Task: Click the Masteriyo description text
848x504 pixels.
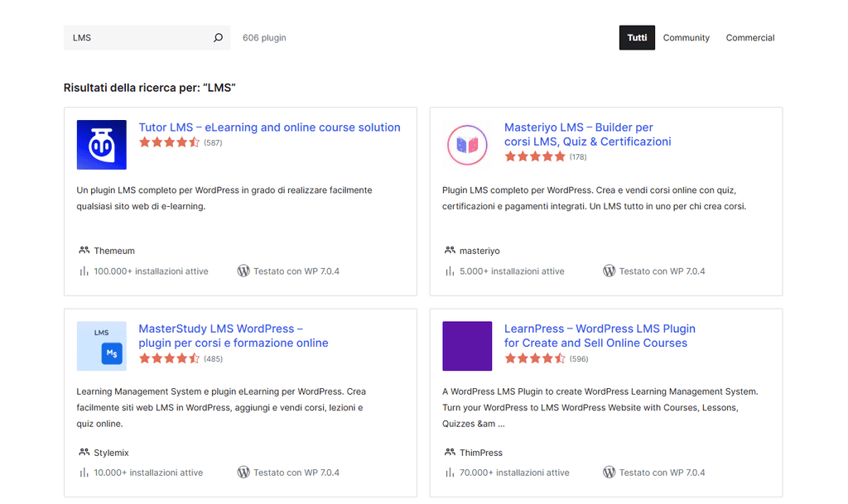Action: (594, 199)
